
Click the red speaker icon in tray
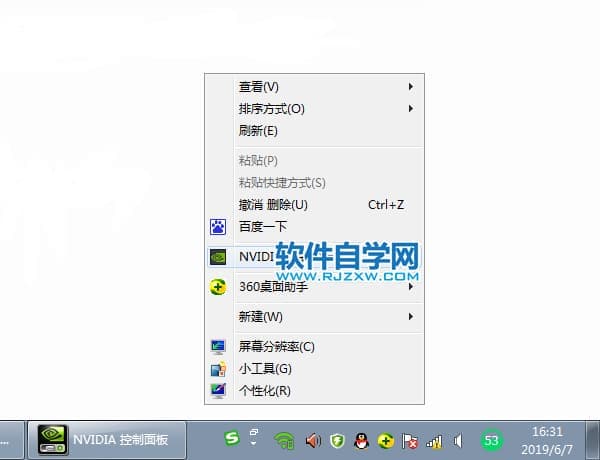312,440
